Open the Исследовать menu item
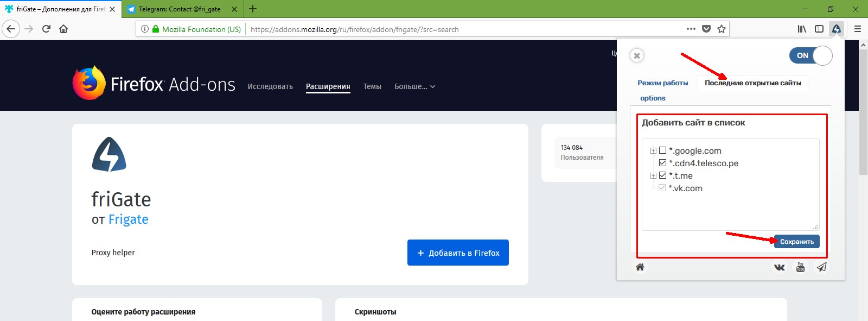The height and width of the screenshot is (321, 868). click(x=270, y=86)
